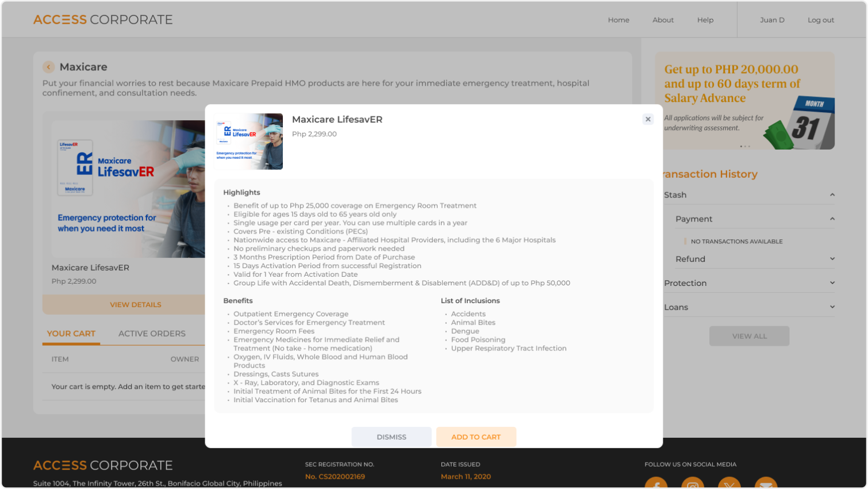868x489 pixels.
Task: Open the Help menu item
Action: [705, 20]
